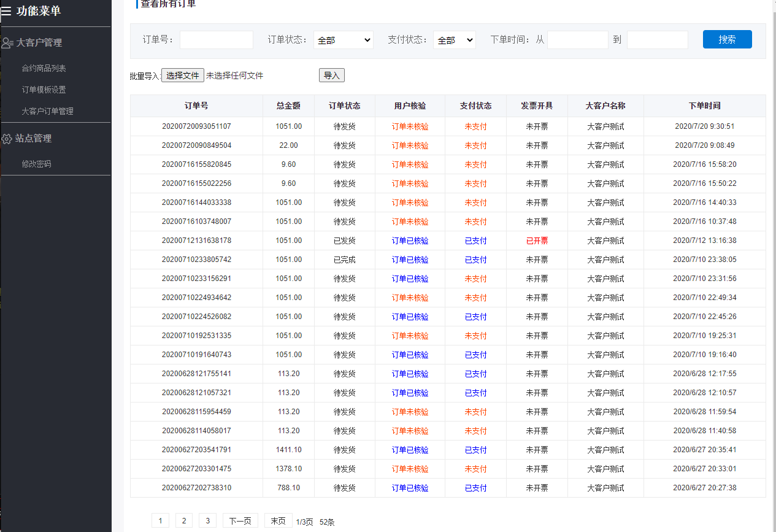Viewport: 776px width, 532px height.
Task: Select the 大客户管理 menu section
Action: click(39, 43)
